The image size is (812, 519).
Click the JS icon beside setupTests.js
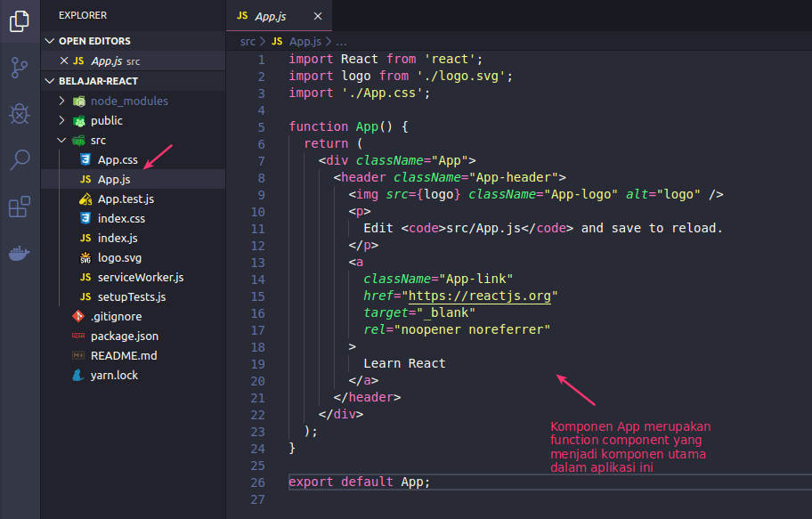point(85,296)
